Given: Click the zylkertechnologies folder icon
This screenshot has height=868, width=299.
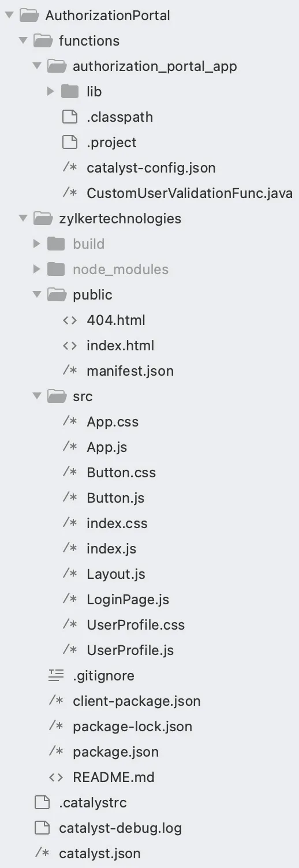Looking at the screenshot, I should pyautogui.click(x=43, y=218).
